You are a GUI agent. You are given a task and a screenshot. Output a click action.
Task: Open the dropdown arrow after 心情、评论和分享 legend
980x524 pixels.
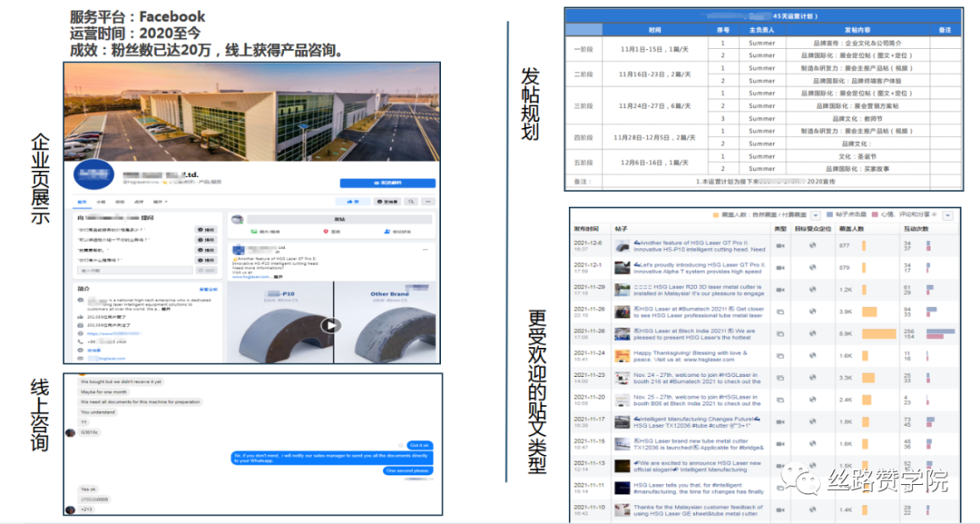click(x=947, y=215)
